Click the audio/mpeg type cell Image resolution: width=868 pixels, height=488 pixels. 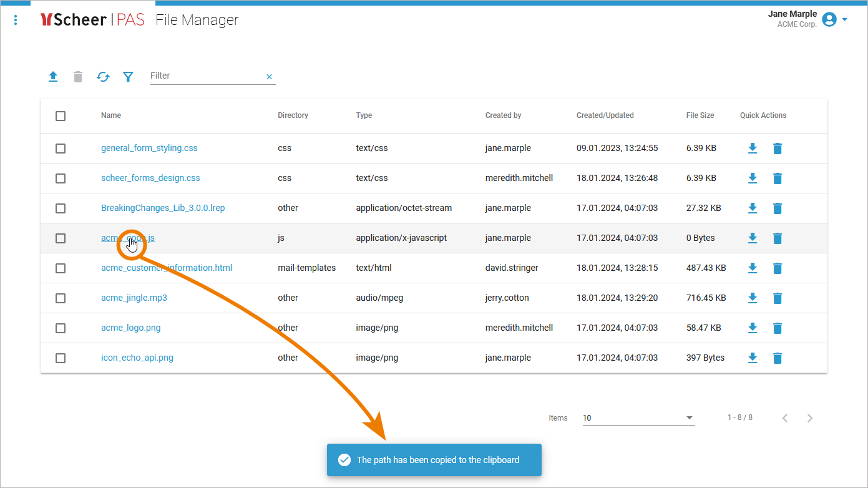pos(379,298)
